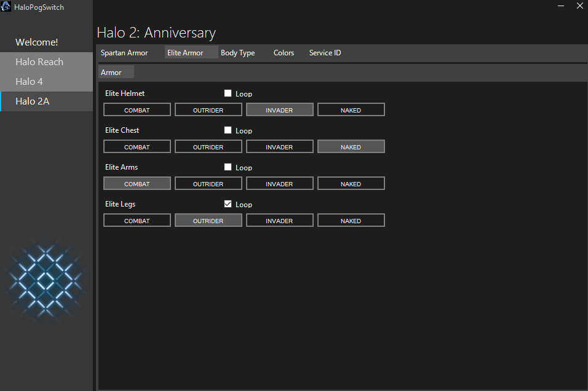This screenshot has width=588, height=391.
Task: Minimize the HaloPogSwitch window
Action: click(560, 6)
